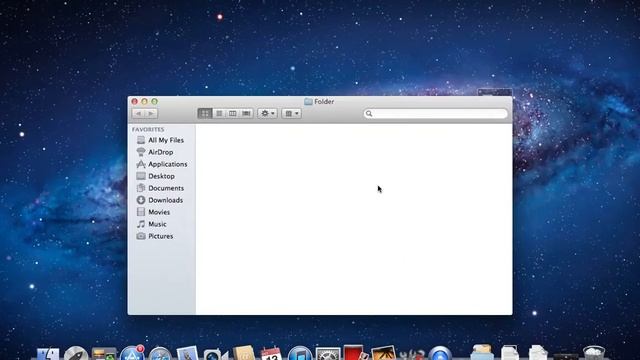Open Calendar in the Dock
The image size is (640, 360).
tap(271, 353)
